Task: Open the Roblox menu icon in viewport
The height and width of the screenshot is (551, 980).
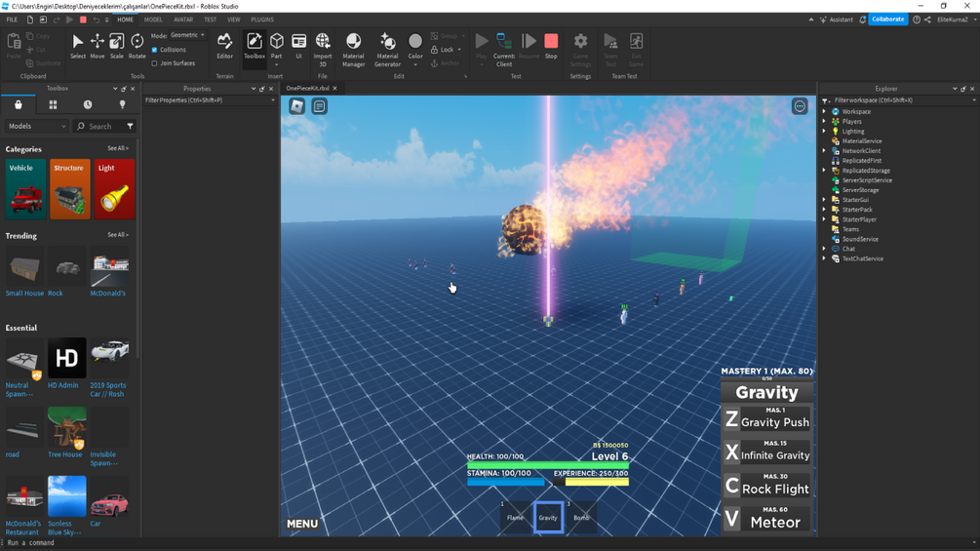Action: 296,106
